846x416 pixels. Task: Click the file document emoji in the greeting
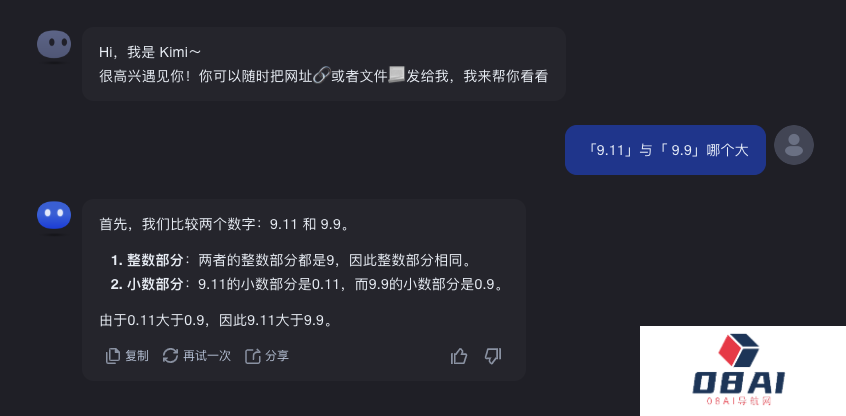(x=397, y=75)
